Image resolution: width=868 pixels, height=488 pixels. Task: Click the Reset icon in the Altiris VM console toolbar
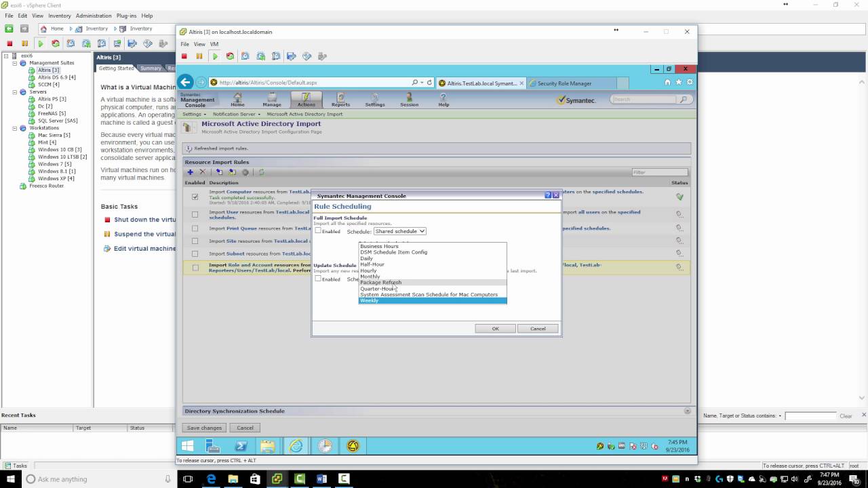230,56
